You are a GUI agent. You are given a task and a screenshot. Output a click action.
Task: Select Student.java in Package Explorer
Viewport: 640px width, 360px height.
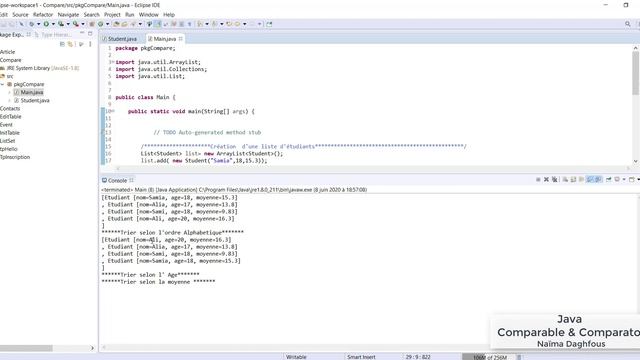click(32, 100)
